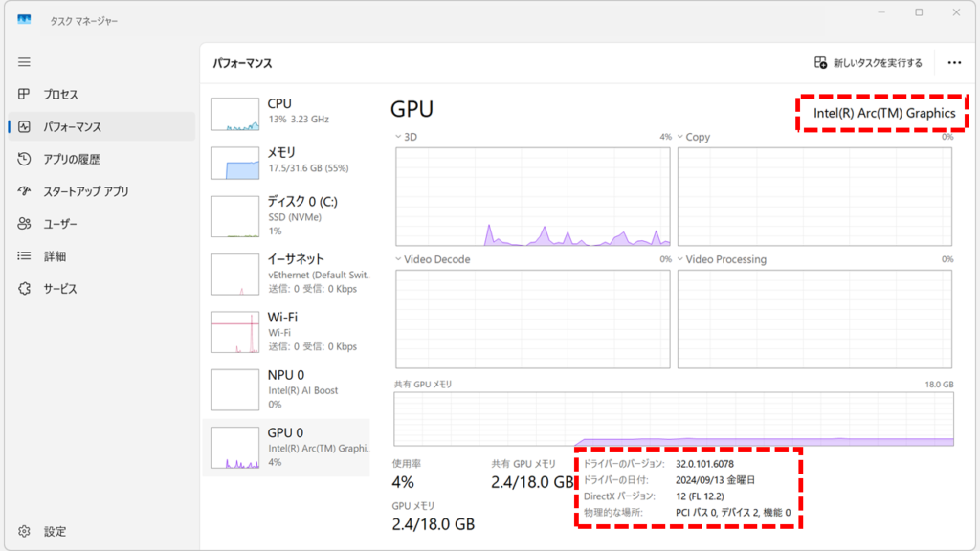Open the Video Processing graph dropdown
The width and height of the screenshot is (980, 551).
pos(679,259)
